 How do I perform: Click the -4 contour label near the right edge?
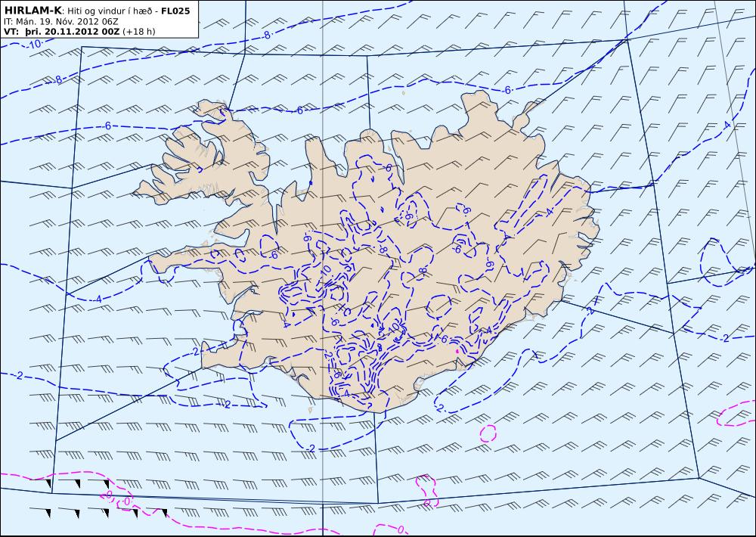(x=726, y=126)
